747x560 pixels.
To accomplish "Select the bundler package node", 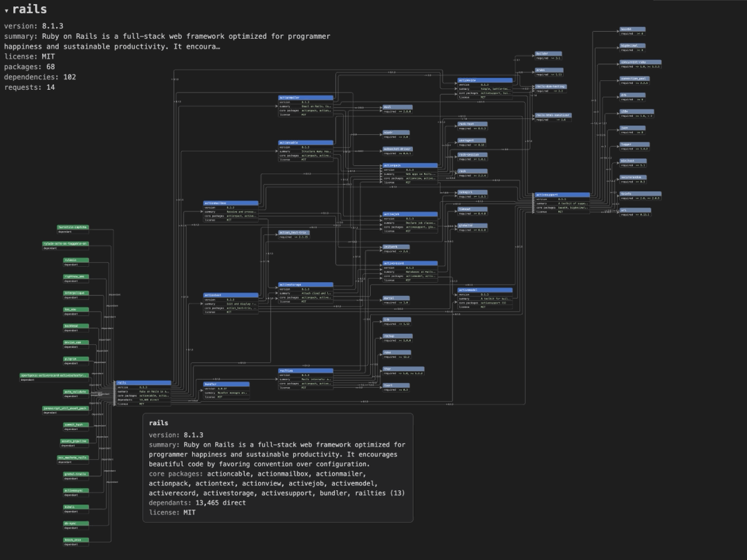I will [226, 391].
